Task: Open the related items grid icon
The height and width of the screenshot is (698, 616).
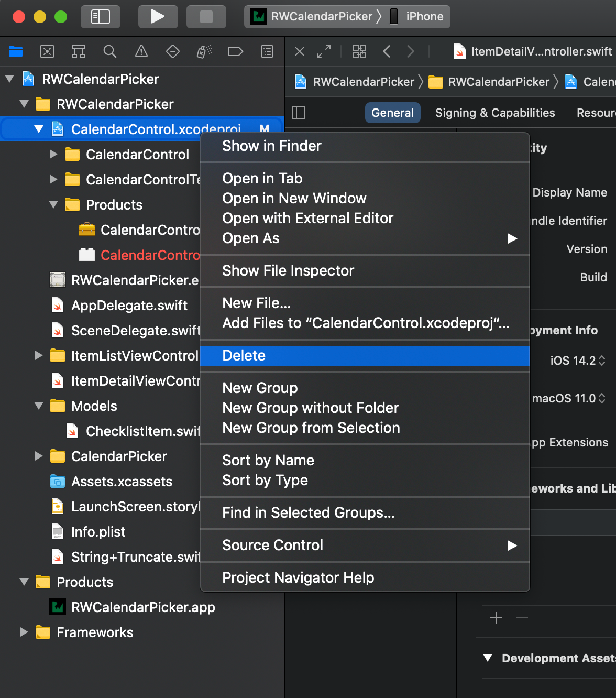Action: [x=359, y=51]
